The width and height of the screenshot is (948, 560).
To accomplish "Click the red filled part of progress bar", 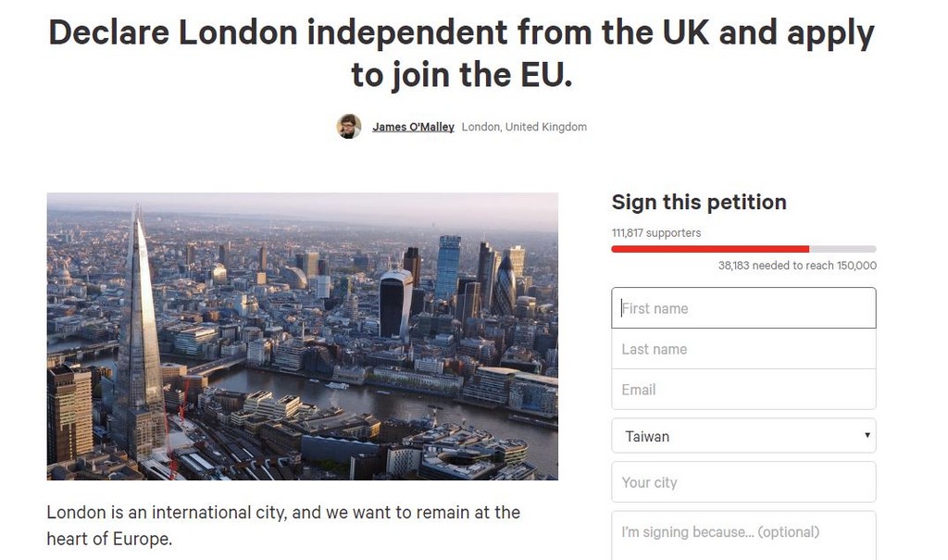I will 709,249.
